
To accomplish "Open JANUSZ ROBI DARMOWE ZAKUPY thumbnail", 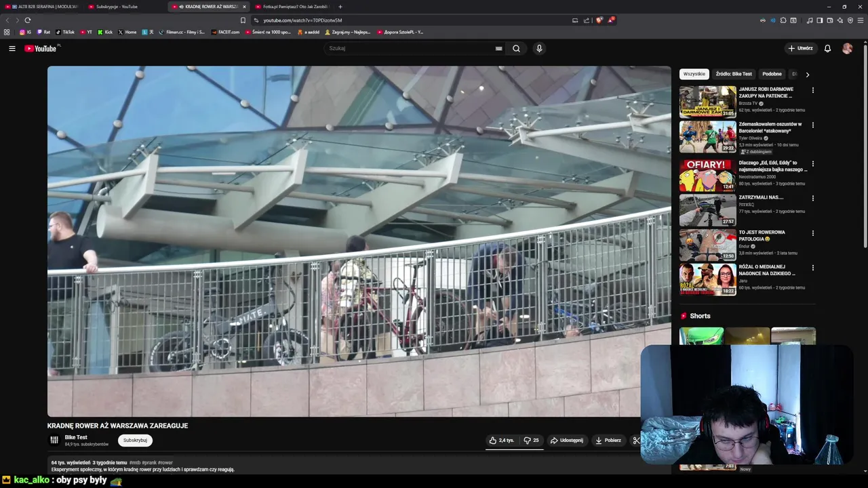I will pyautogui.click(x=707, y=102).
